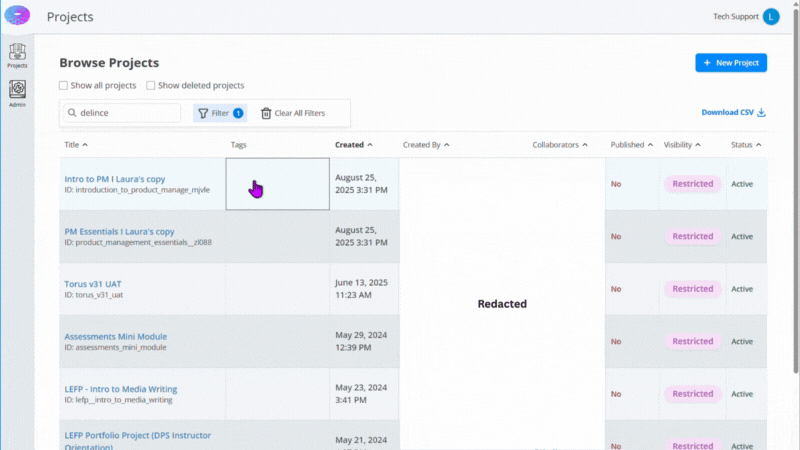Sort by Published column

(632, 145)
